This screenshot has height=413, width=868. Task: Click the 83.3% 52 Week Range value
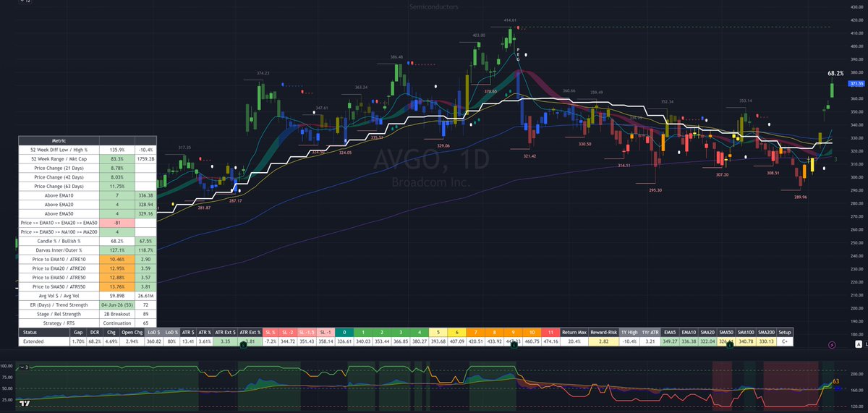pos(117,158)
